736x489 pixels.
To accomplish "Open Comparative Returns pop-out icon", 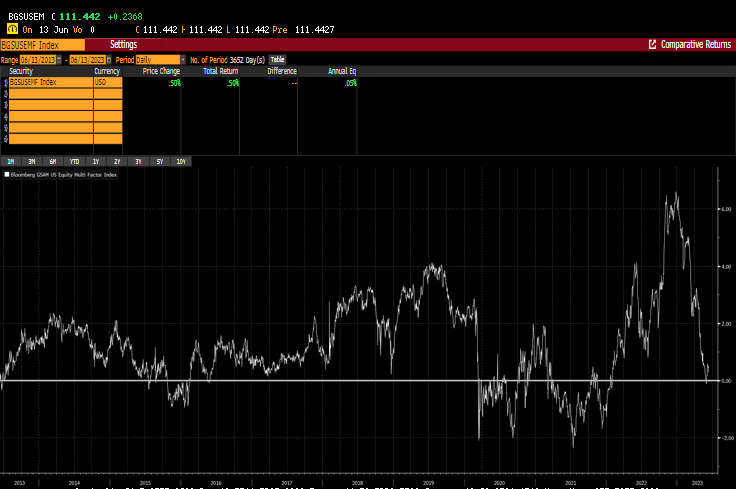I will point(652,44).
